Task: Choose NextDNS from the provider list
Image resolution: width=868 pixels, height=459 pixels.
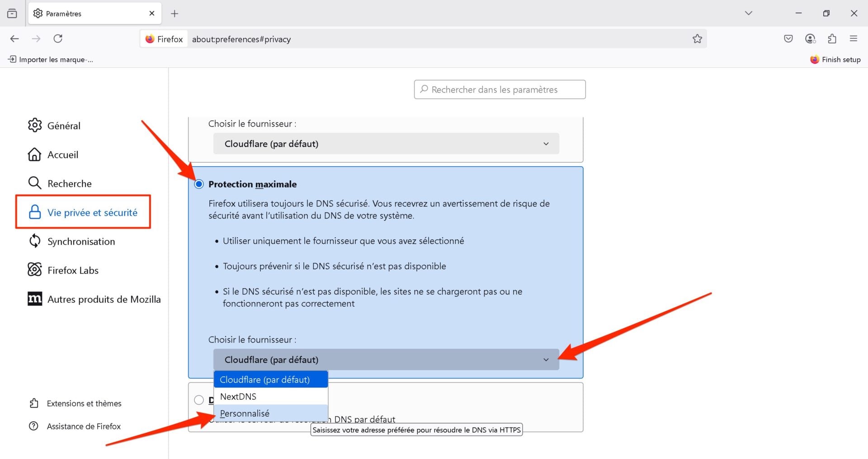Action: 238,397
